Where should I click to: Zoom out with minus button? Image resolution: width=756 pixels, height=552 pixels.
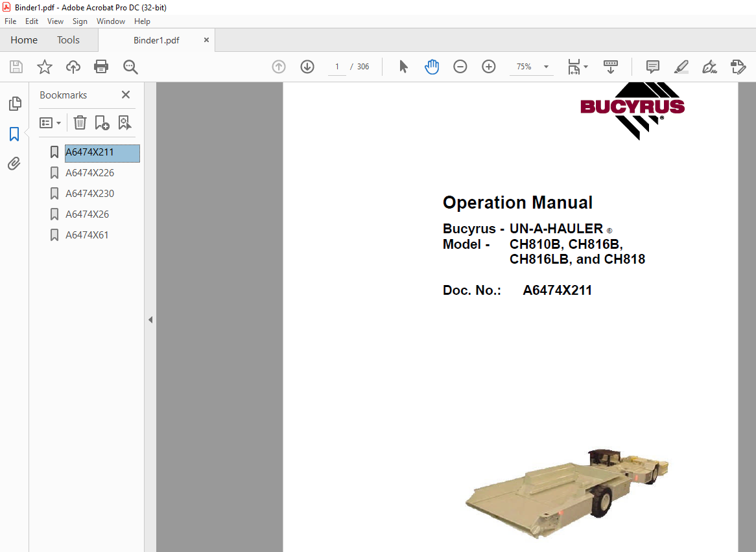point(460,67)
